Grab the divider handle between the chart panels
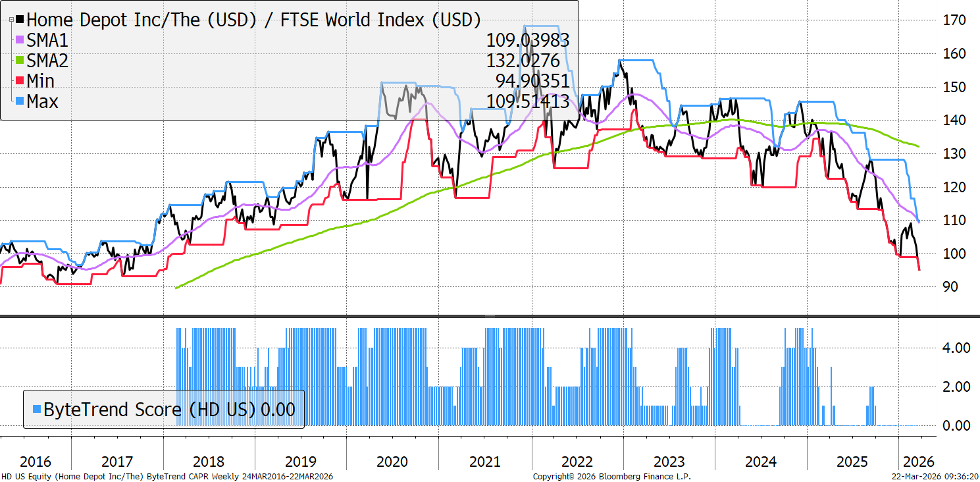The height and width of the screenshot is (482, 980). [x=490, y=317]
